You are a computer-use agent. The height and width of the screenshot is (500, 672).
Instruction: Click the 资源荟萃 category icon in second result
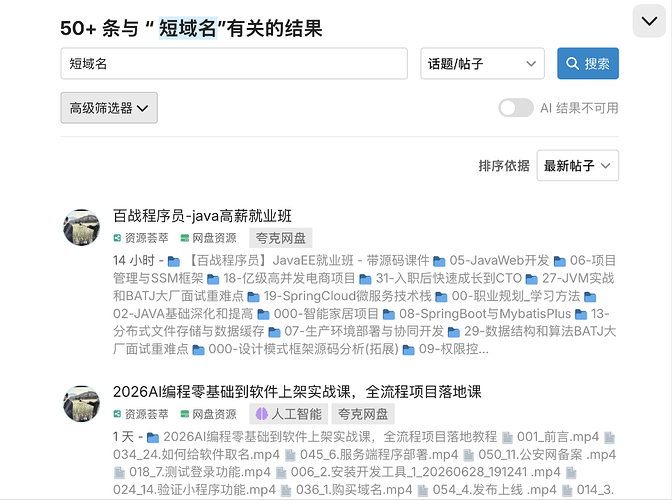point(117,414)
